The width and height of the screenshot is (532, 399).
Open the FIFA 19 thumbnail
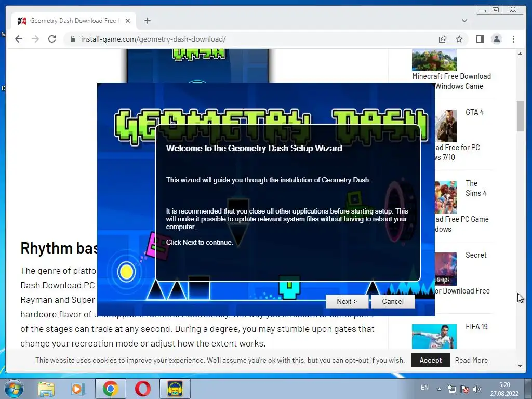(434, 336)
